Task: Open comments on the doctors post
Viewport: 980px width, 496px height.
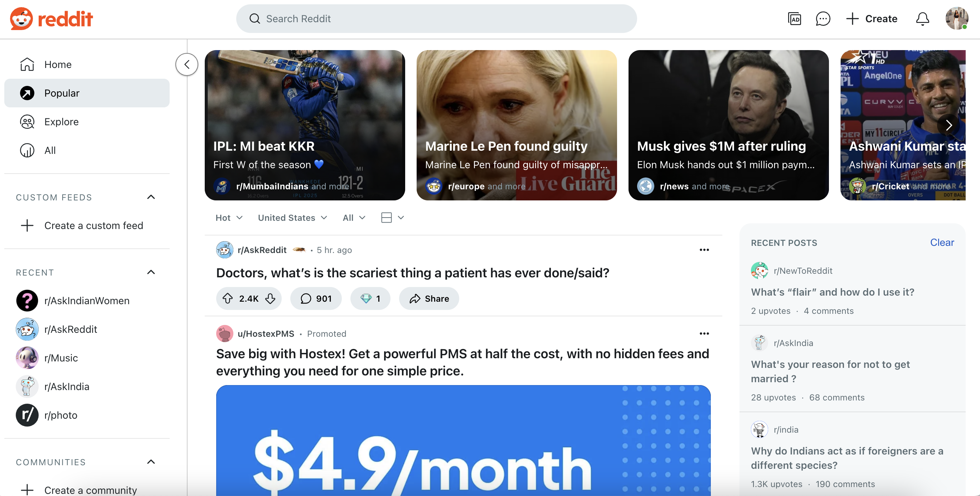Action: (x=316, y=298)
